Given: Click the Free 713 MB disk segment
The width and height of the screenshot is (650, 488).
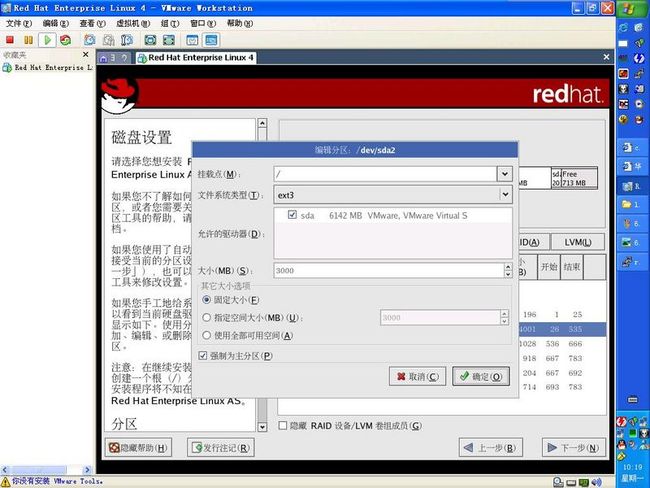Looking at the screenshot, I should click(580, 178).
